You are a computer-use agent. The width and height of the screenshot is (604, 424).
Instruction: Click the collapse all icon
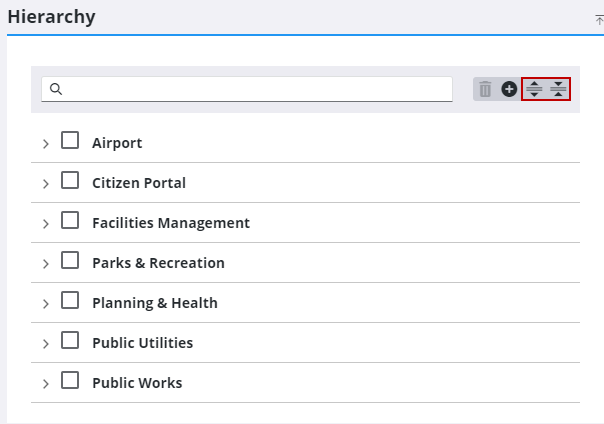coord(558,89)
